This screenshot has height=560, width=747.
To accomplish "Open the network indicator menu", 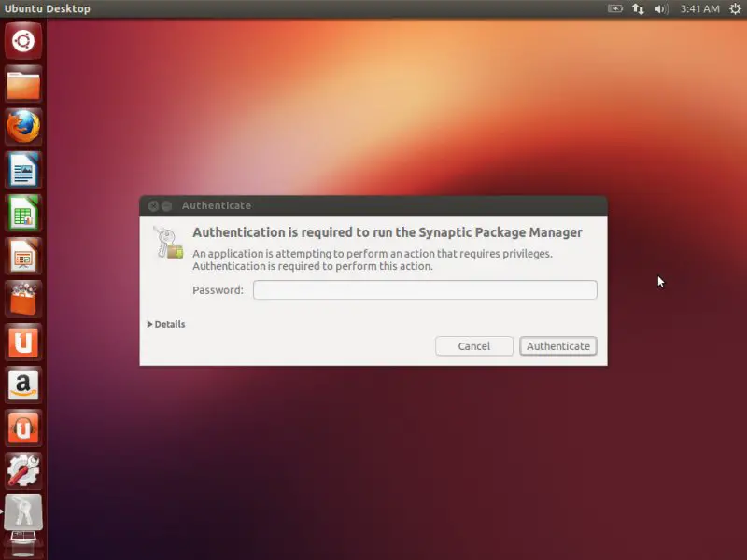I will pos(638,8).
